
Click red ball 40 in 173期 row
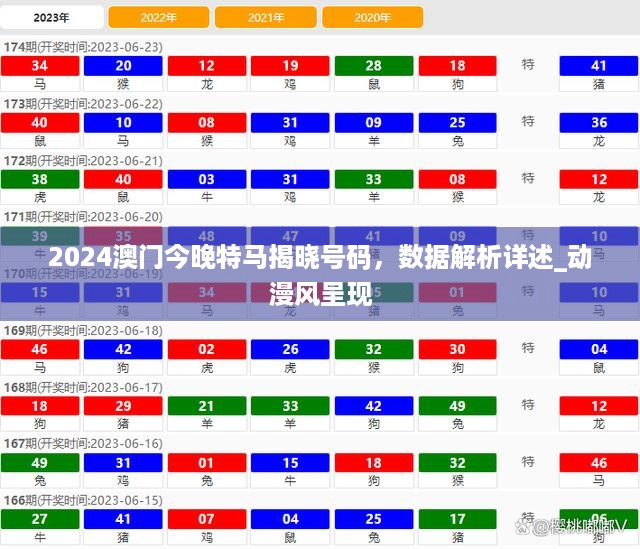point(40,123)
